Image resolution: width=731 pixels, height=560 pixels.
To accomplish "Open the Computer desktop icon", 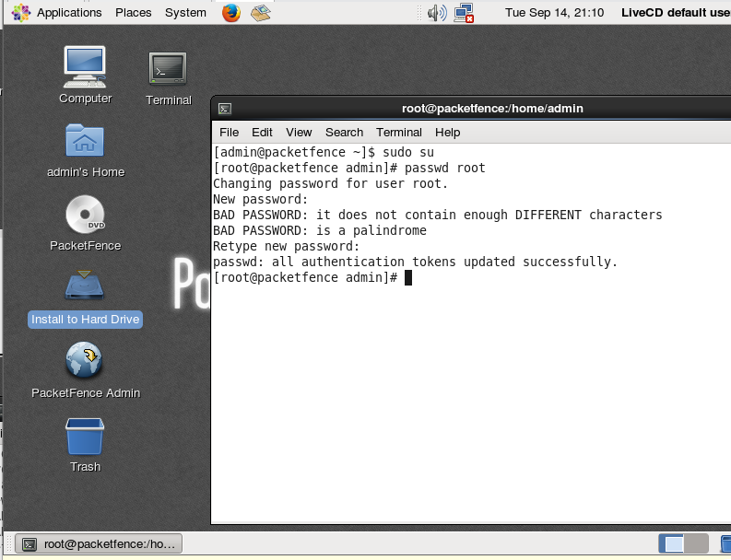I will [85, 66].
